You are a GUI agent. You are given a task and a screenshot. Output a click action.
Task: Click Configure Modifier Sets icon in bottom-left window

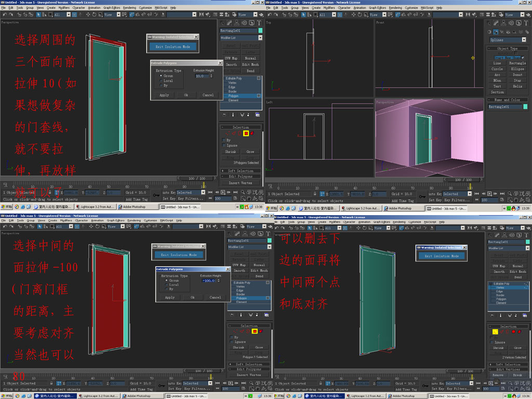(x=267, y=315)
